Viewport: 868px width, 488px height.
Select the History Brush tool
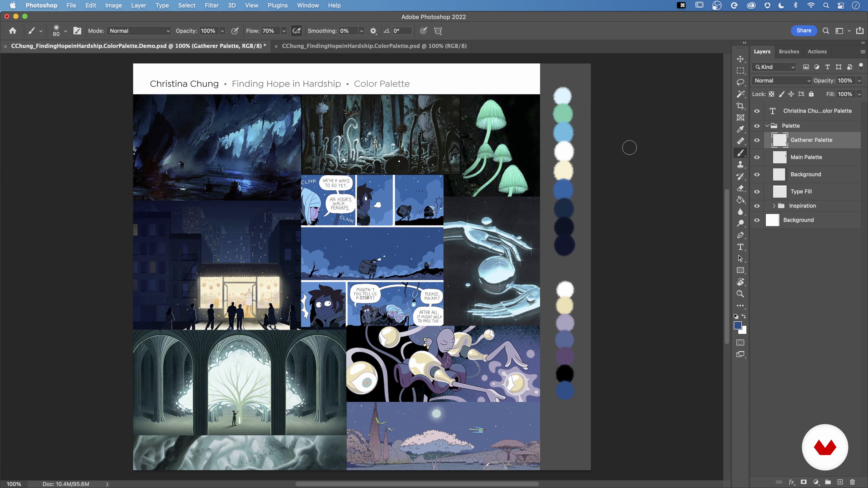(740, 176)
